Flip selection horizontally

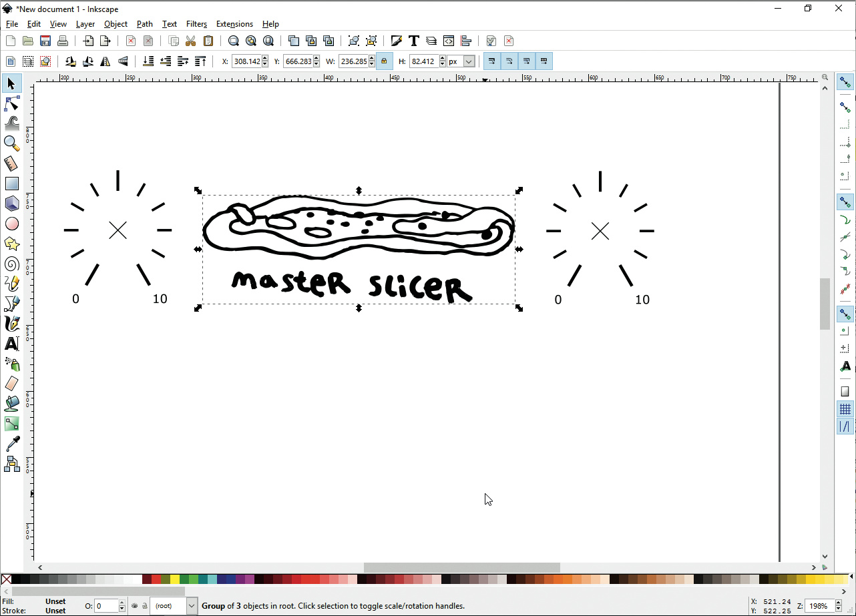(105, 61)
